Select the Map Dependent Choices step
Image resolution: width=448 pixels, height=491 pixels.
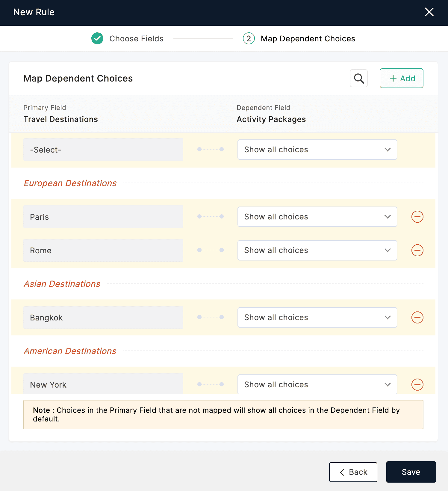[308, 39]
